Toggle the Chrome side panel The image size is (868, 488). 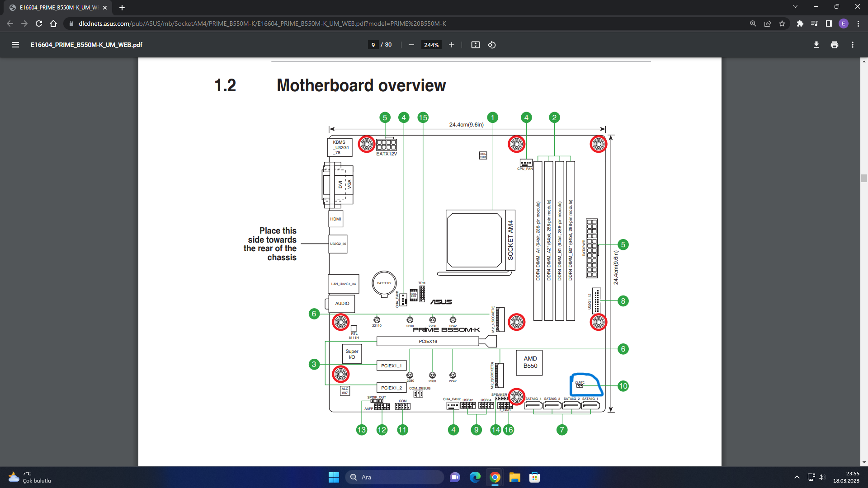tap(829, 23)
